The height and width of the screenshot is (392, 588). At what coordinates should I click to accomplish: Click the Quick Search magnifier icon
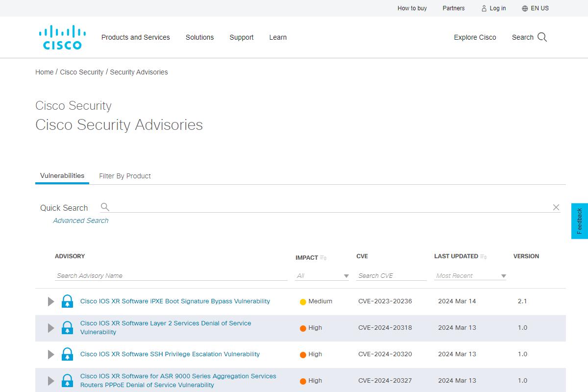pos(105,207)
